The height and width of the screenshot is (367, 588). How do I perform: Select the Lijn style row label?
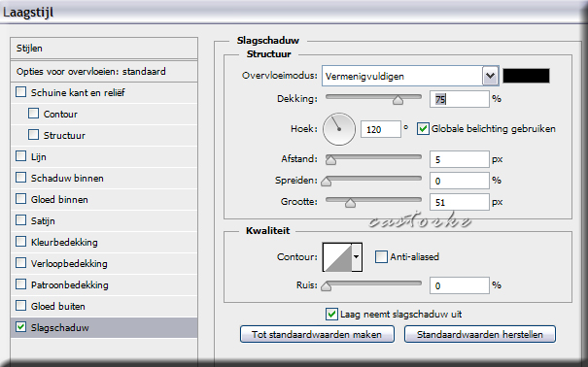(x=39, y=157)
